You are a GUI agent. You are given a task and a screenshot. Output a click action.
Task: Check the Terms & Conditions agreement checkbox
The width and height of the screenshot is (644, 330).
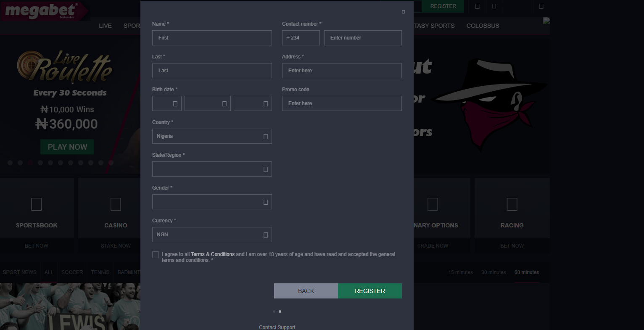(155, 254)
